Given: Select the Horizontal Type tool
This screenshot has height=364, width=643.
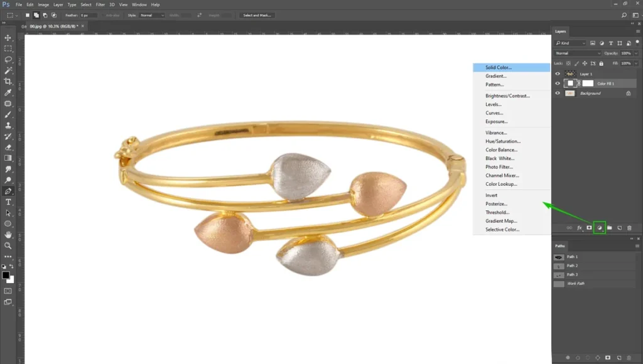Looking at the screenshot, I should (x=8, y=202).
